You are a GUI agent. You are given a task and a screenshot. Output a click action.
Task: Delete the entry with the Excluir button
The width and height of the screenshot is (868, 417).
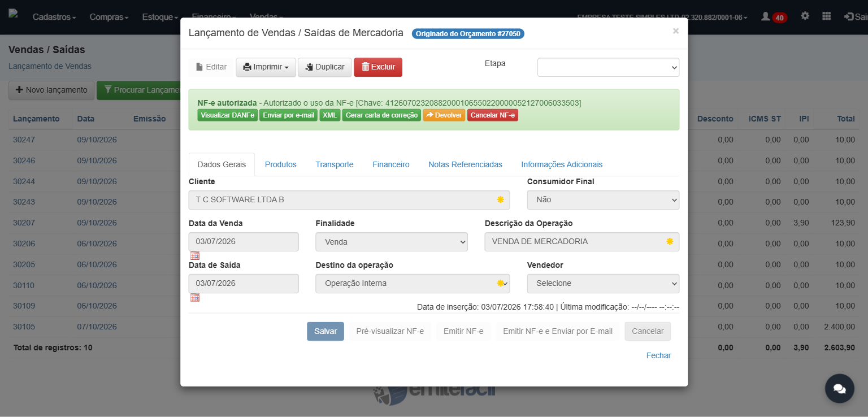click(x=378, y=67)
